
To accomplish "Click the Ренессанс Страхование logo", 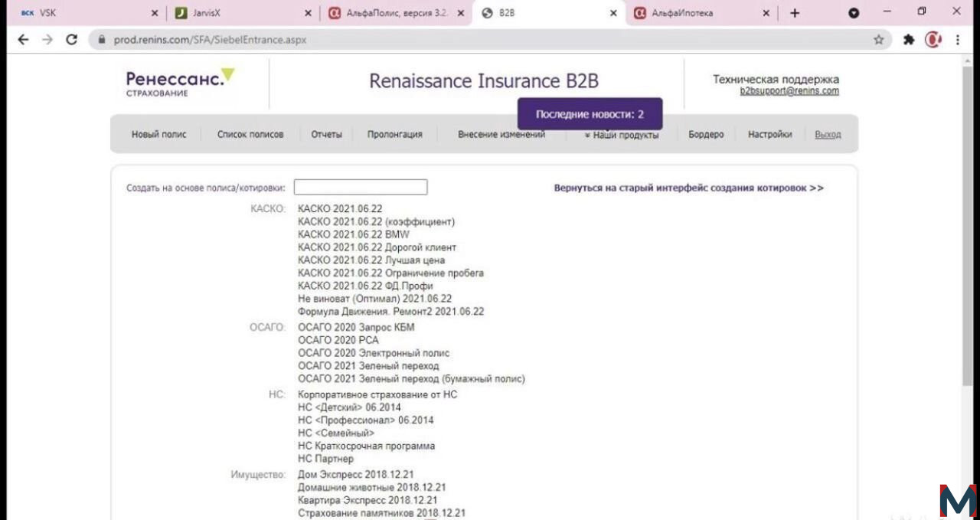I will 180,82.
